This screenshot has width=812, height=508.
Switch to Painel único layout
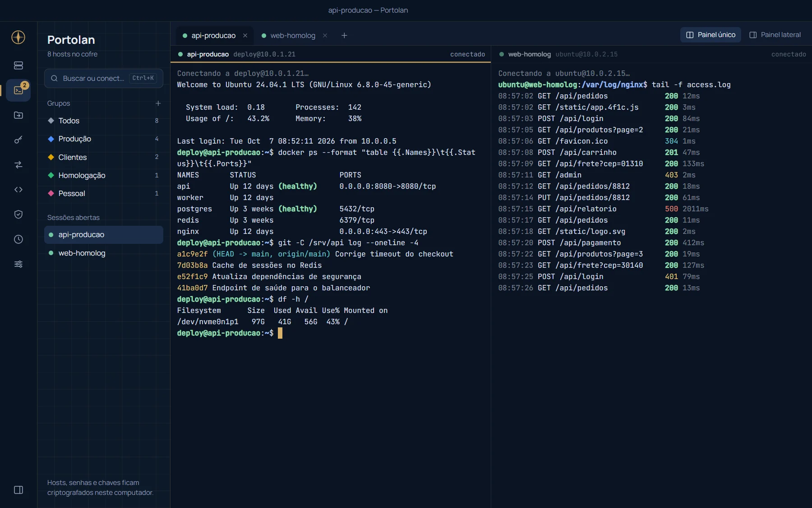point(710,35)
